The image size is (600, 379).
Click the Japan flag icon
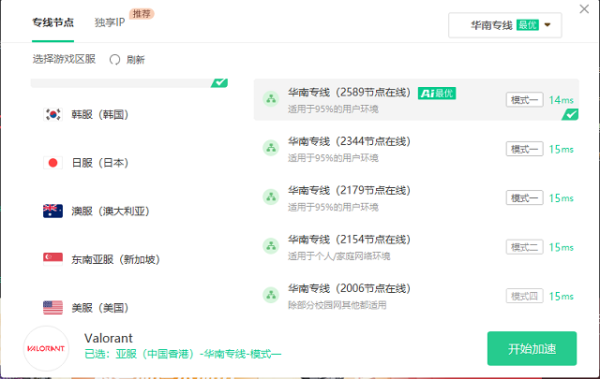click(53, 163)
